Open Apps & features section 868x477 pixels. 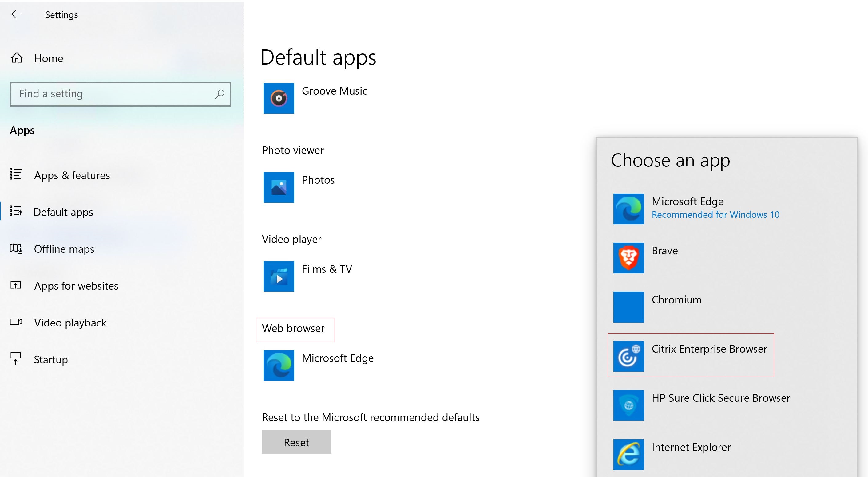point(72,175)
